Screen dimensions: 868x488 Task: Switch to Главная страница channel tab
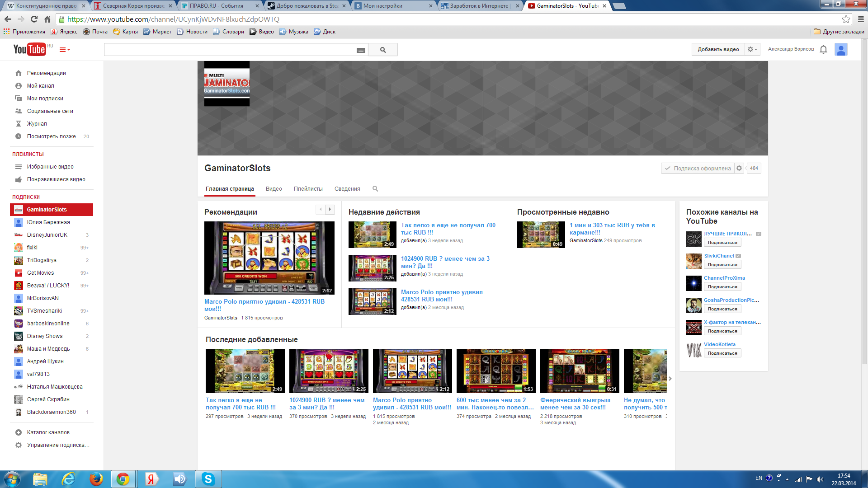click(230, 189)
